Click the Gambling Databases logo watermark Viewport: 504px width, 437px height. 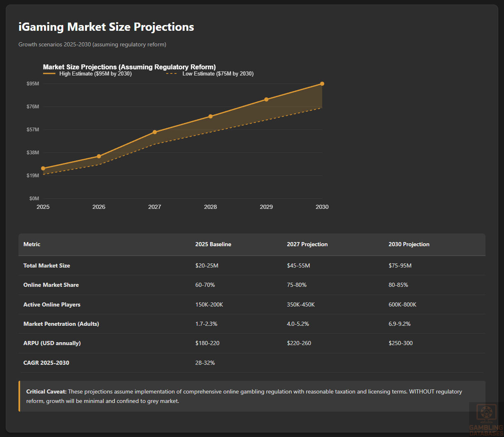486,419
